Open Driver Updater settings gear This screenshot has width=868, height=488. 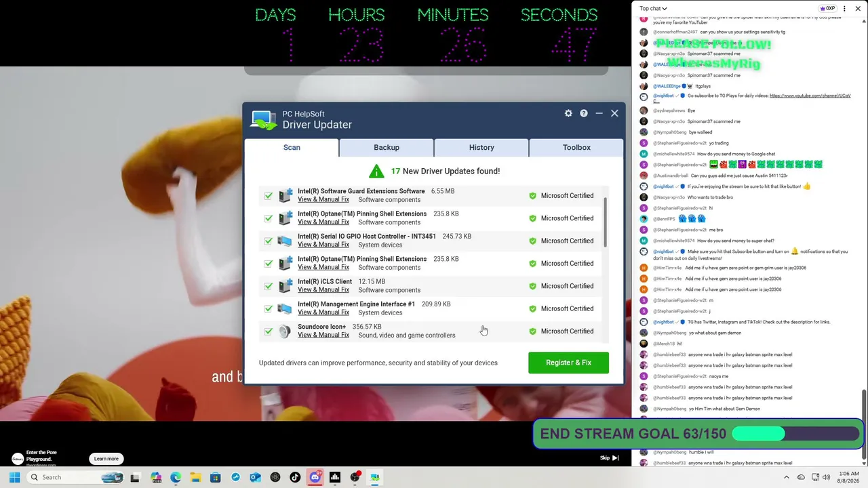click(x=568, y=113)
